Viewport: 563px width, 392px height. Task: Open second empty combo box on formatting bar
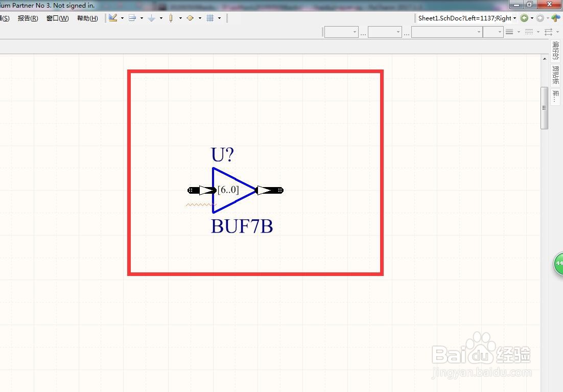[x=385, y=32]
